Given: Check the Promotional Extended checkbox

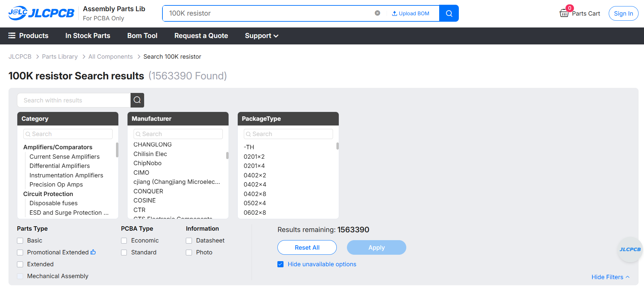Looking at the screenshot, I should point(20,252).
